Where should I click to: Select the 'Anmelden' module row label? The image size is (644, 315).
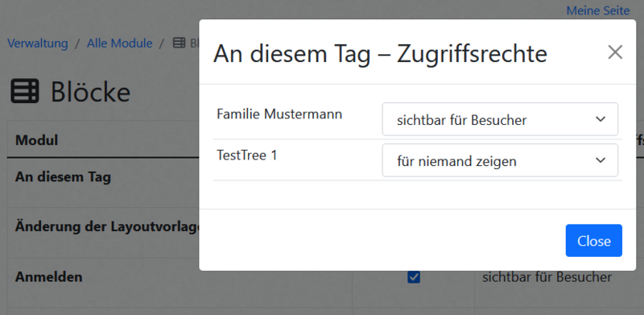click(x=48, y=277)
